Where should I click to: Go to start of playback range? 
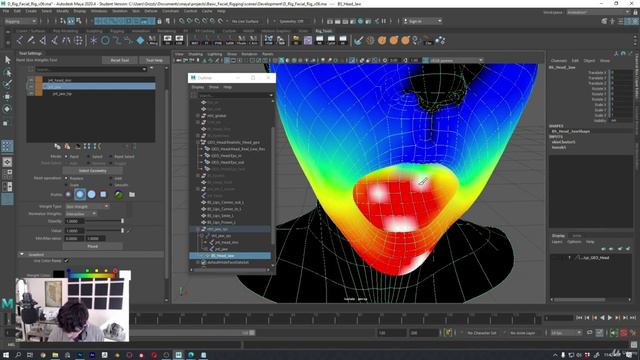click(x=579, y=318)
